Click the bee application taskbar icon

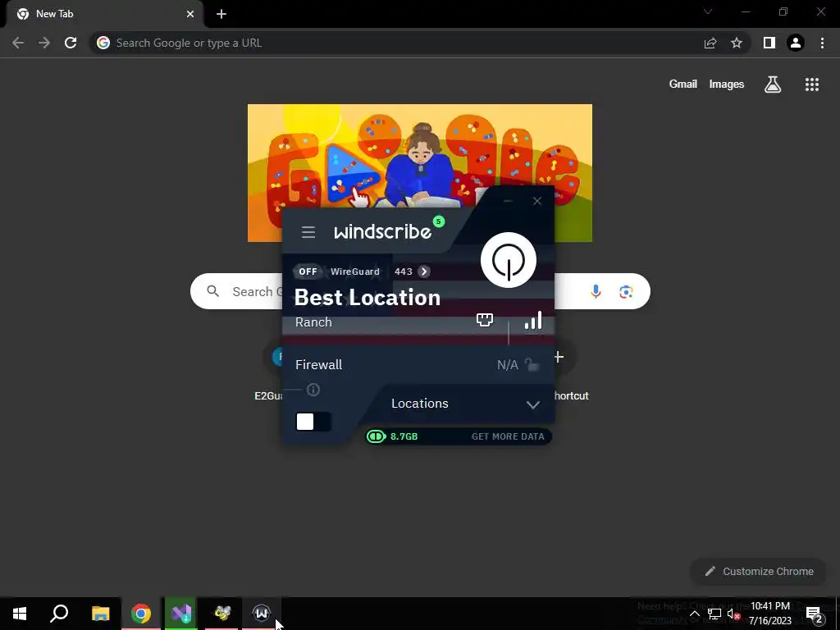[221, 614]
